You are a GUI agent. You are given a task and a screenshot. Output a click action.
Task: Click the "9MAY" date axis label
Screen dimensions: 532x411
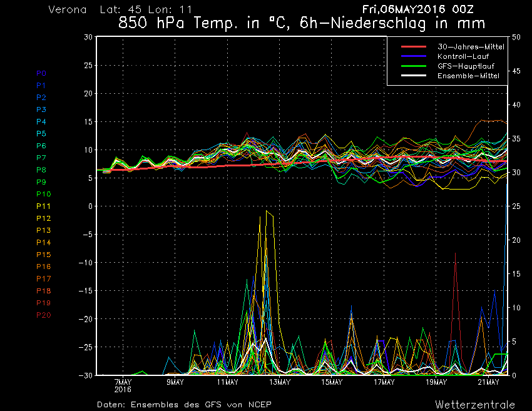[x=175, y=382]
